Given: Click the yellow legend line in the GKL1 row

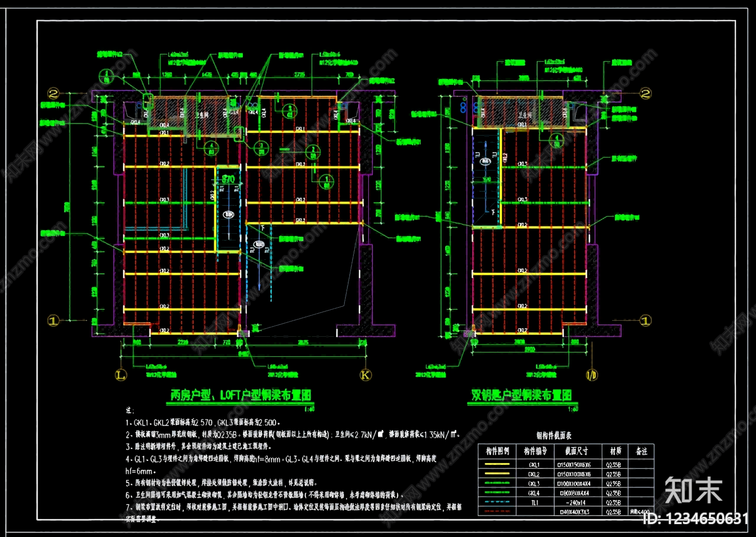Looking at the screenshot, I should point(497,465).
